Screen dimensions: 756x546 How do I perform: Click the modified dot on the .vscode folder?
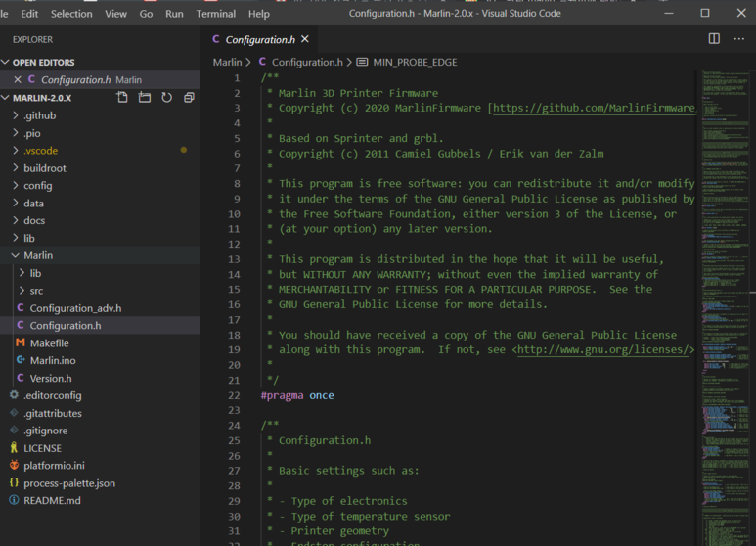coord(184,150)
